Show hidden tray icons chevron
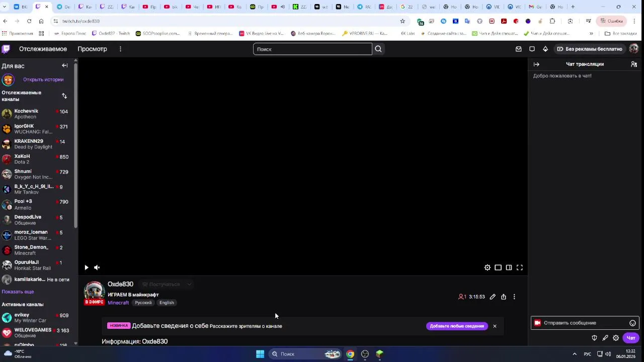644x362 pixels. [x=575, y=354]
